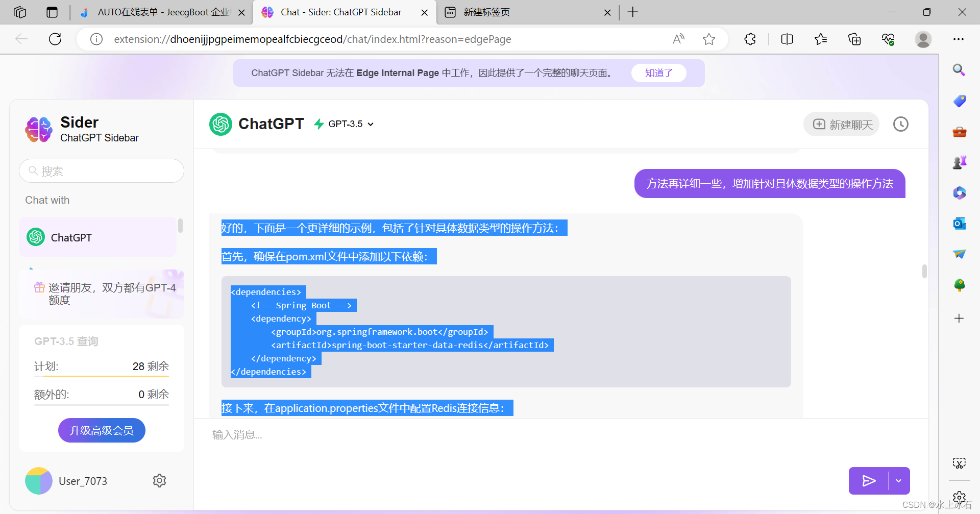Select ChatGPT in Chat with list

(x=98, y=237)
